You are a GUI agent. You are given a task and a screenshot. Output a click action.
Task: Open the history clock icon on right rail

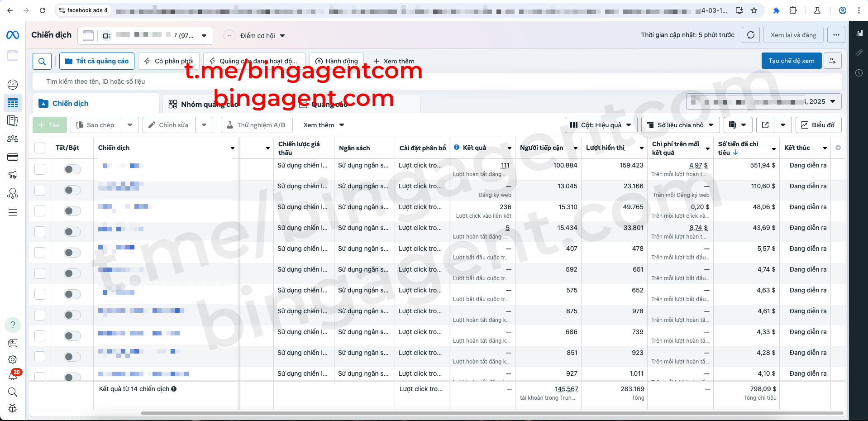[859, 73]
